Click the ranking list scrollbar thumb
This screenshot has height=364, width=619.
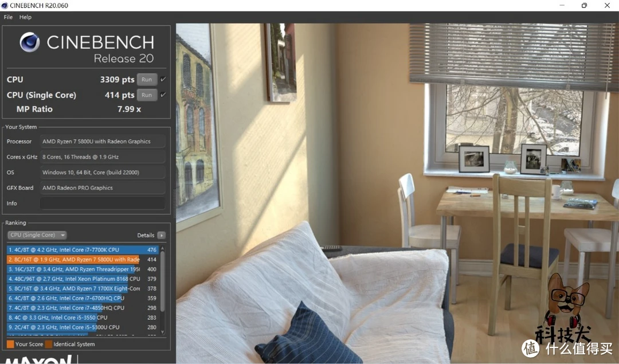pos(162,281)
